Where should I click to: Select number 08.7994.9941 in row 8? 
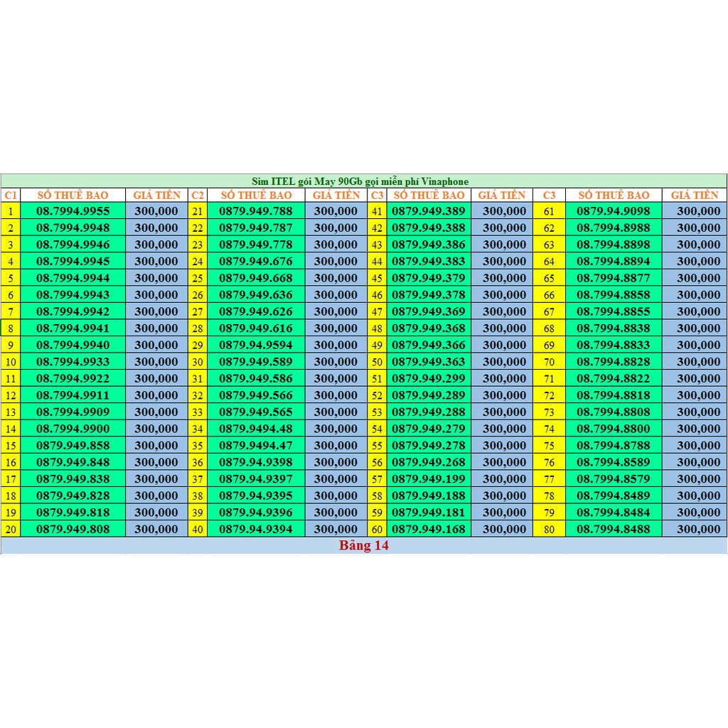point(73,328)
